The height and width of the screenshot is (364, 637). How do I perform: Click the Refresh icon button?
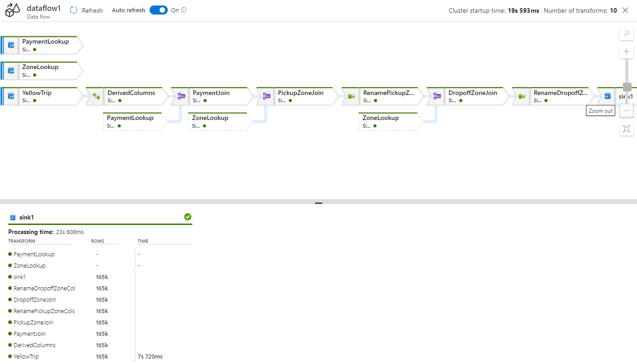coord(74,10)
